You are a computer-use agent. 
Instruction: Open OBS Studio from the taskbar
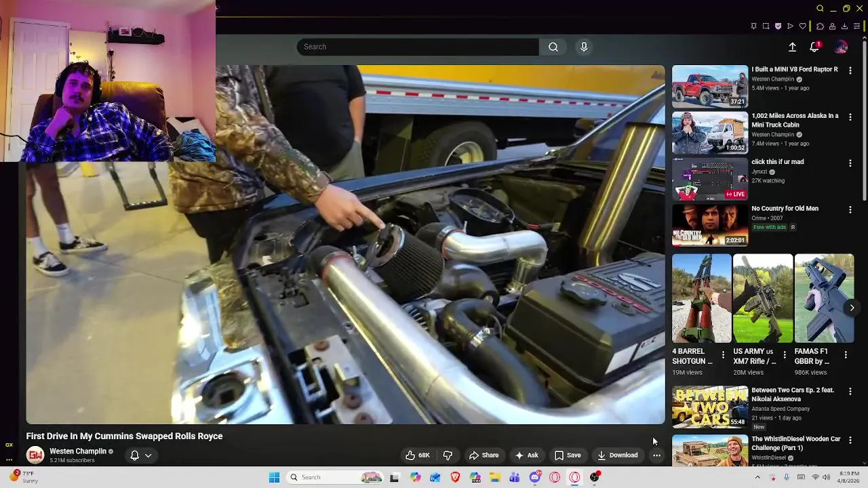click(595, 477)
